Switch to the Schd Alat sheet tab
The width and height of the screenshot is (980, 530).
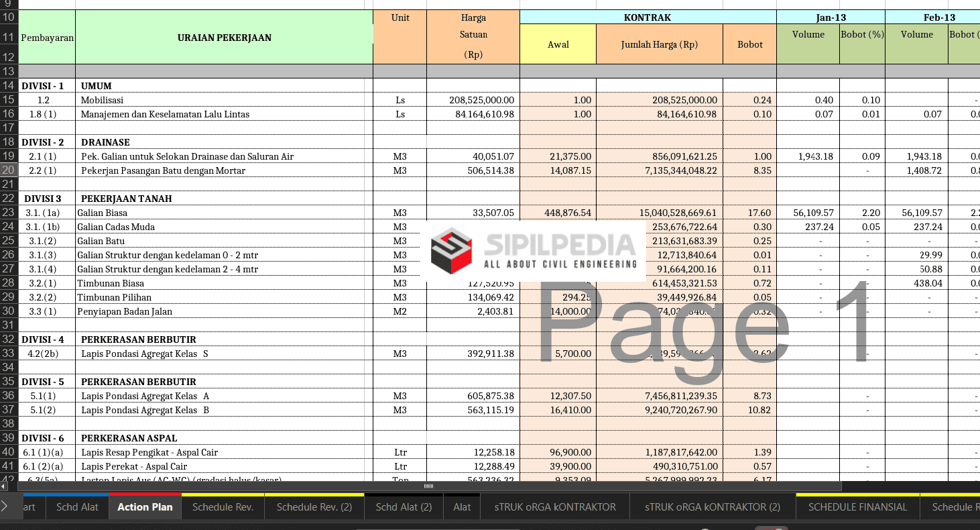(x=77, y=507)
